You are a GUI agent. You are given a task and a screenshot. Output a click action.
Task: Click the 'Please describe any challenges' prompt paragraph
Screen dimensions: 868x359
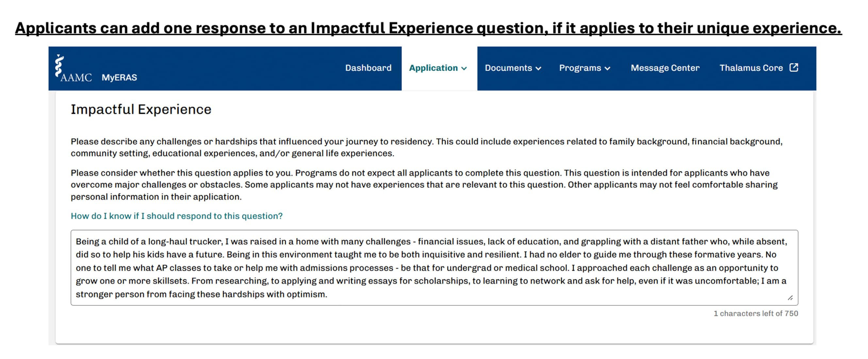[x=427, y=147]
